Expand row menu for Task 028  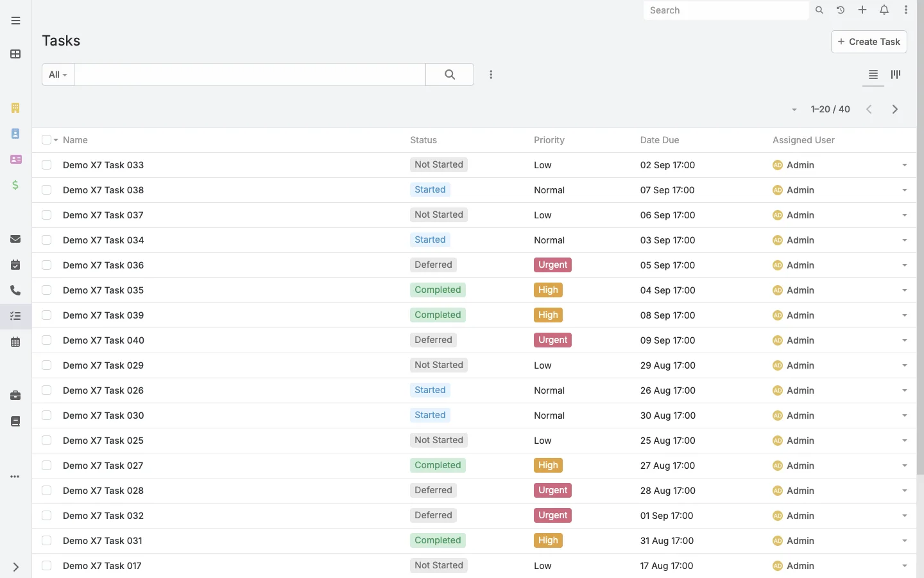[905, 491]
